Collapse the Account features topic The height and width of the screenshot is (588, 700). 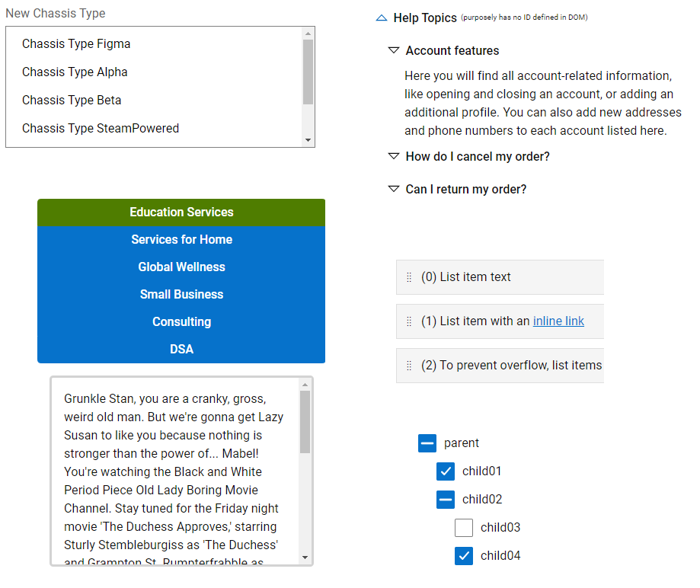[394, 51]
